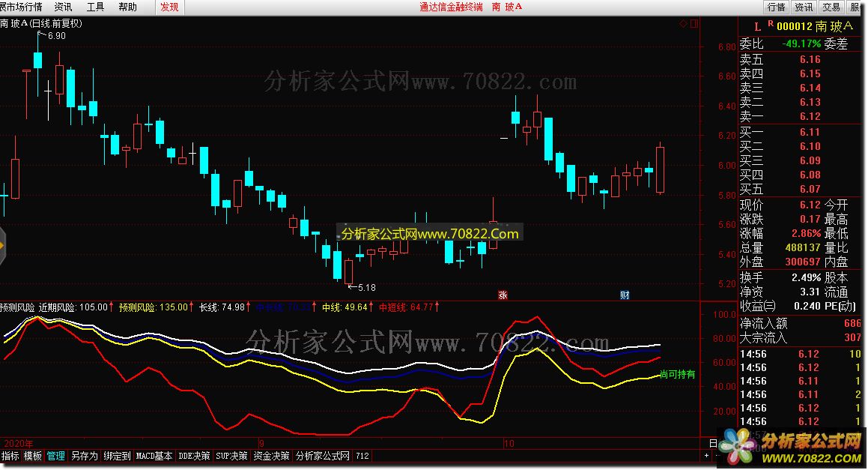Click the 10 month marker on the time axis
The height and width of the screenshot is (470, 868).
pos(509,444)
